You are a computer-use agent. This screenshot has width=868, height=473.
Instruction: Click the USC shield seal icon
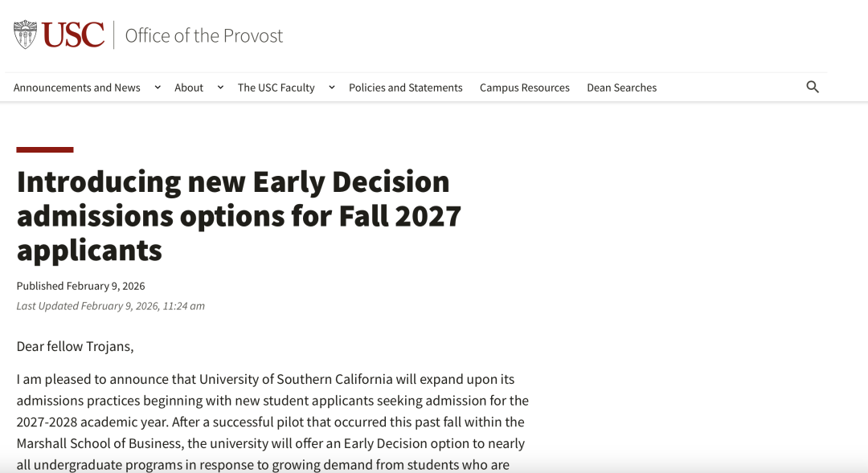[x=25, y=35]
